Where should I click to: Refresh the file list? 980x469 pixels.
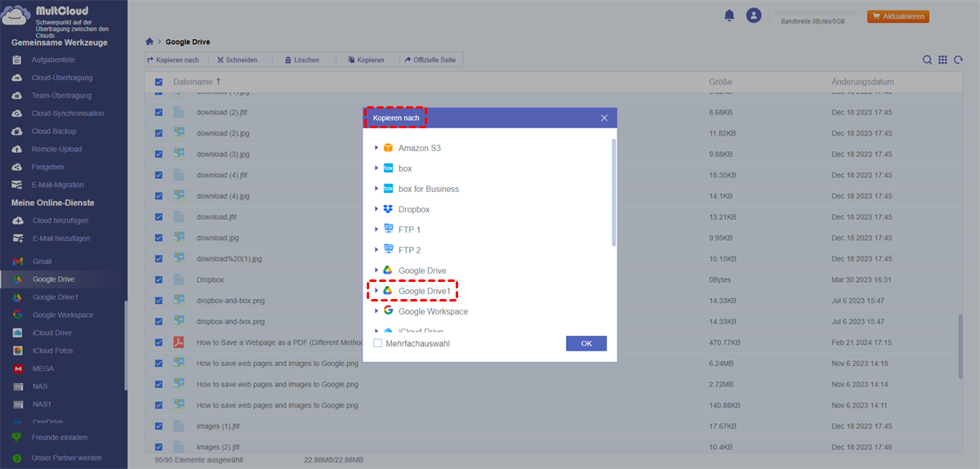(958, 60)
